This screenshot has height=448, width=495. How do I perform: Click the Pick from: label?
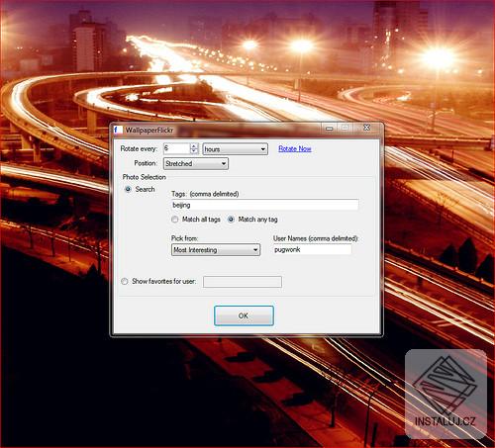(x=184, y=238)
